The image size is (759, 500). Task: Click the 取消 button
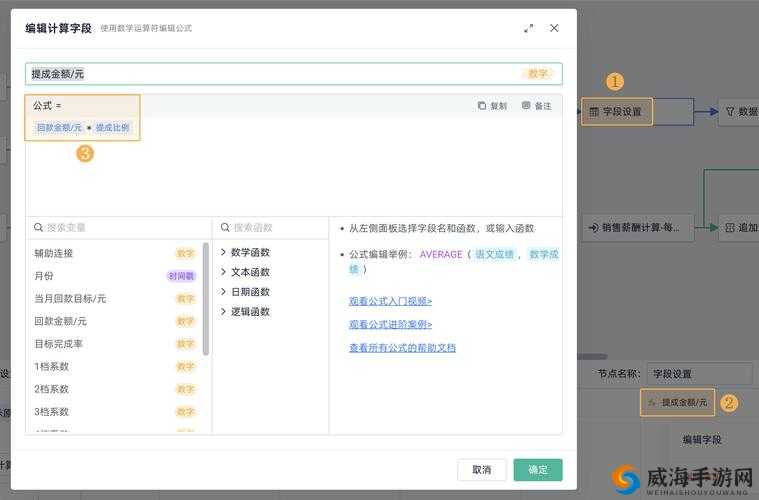pyautogui.click(x=482, y=470)
